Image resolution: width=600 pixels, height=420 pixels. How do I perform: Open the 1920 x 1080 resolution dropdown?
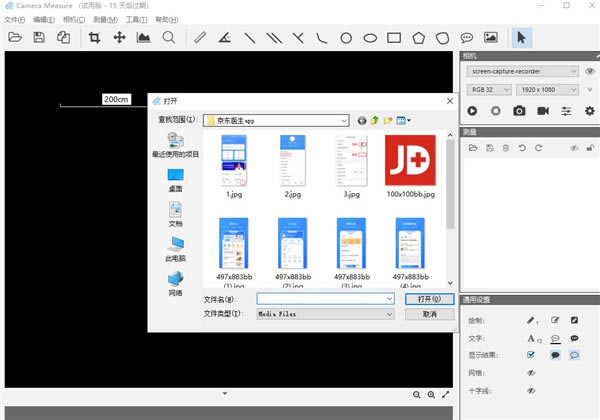point(572,89)
